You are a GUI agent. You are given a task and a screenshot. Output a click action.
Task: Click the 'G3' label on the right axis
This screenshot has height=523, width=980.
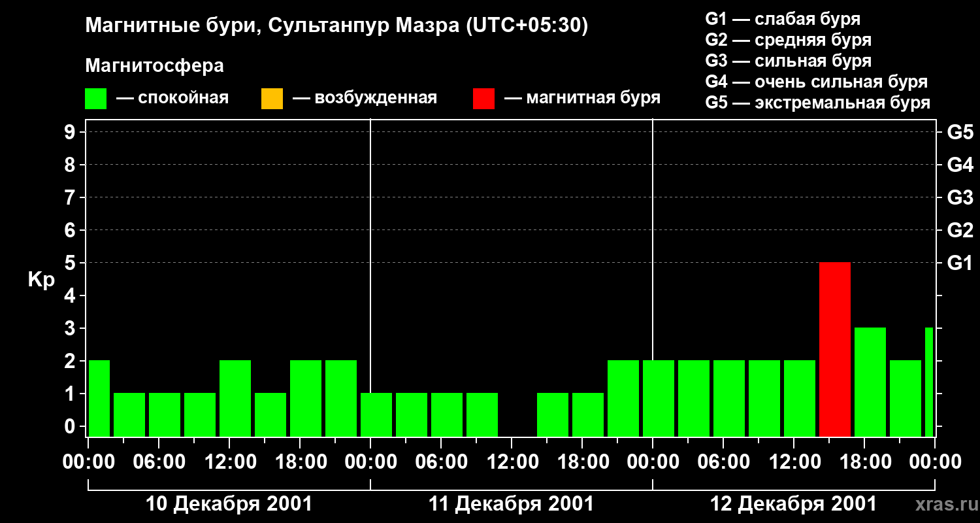coord(960,197)
